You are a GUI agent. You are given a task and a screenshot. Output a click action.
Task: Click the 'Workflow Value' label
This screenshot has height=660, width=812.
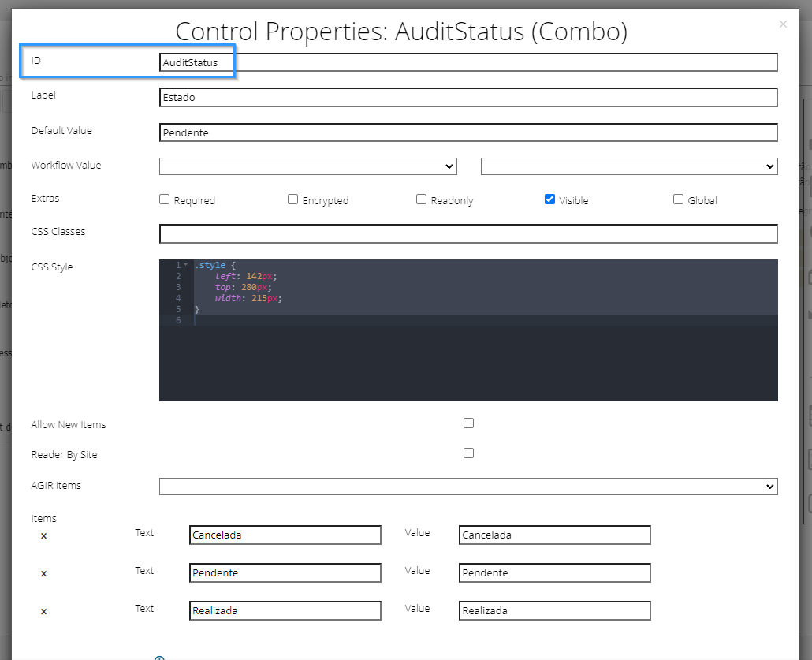tap(66, 166)
